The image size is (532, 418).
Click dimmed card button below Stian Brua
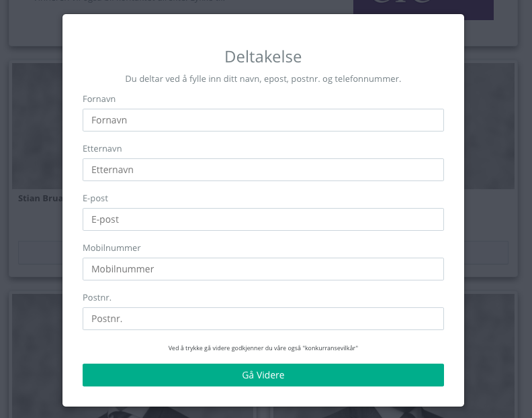[x=40, y=252]
